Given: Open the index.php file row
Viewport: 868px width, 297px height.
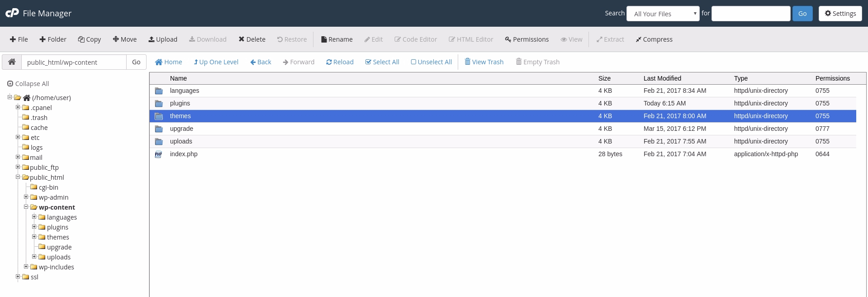Looking at the screenshot, I should click(184, 154).
